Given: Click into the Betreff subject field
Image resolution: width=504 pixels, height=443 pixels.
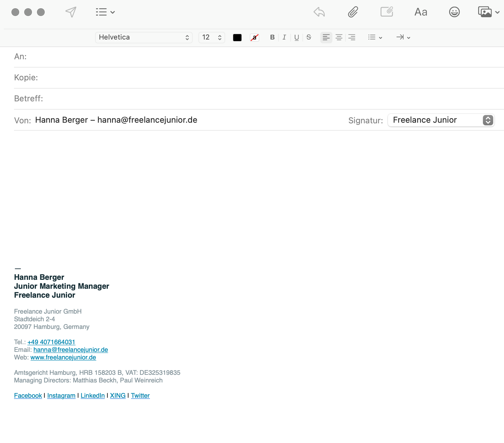Looking at the screenshot, I should (x=259, y=99).
